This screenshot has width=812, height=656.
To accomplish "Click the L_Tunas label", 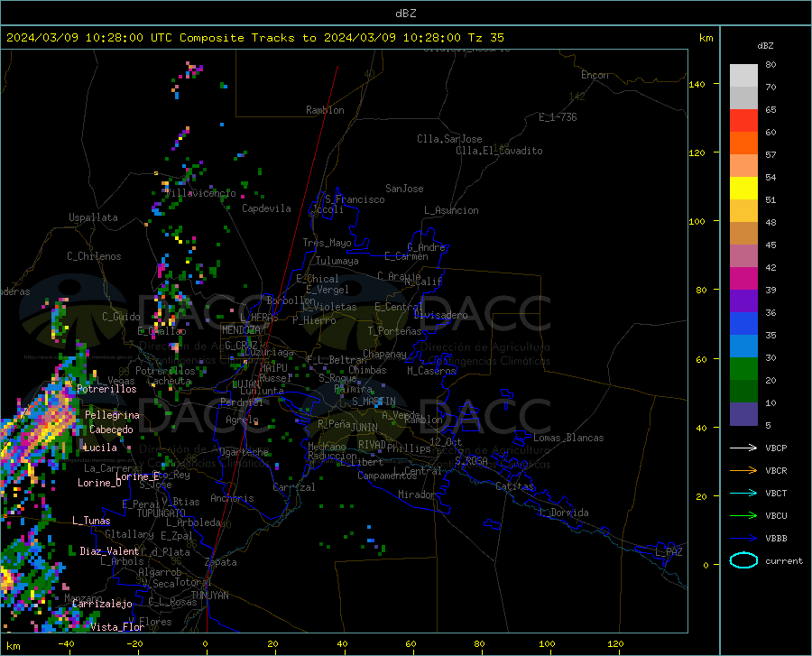I will point(91,521).
